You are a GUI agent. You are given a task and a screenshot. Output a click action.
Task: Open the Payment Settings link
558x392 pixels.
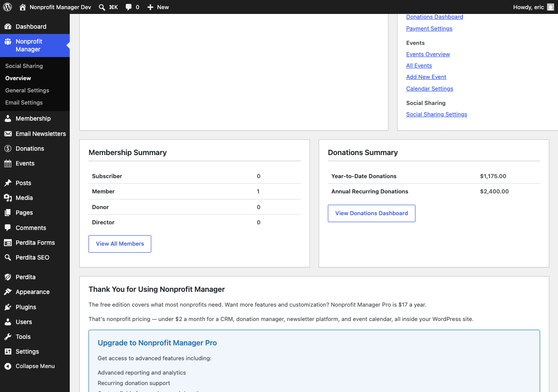point(429,28)
